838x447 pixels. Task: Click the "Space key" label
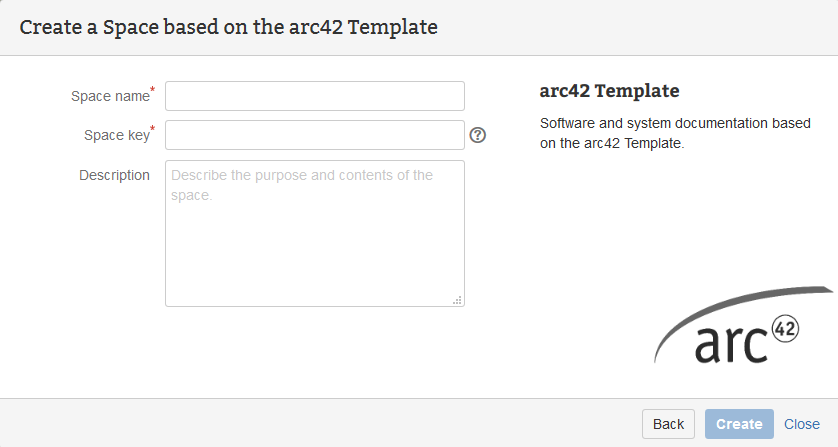point(116,136)
